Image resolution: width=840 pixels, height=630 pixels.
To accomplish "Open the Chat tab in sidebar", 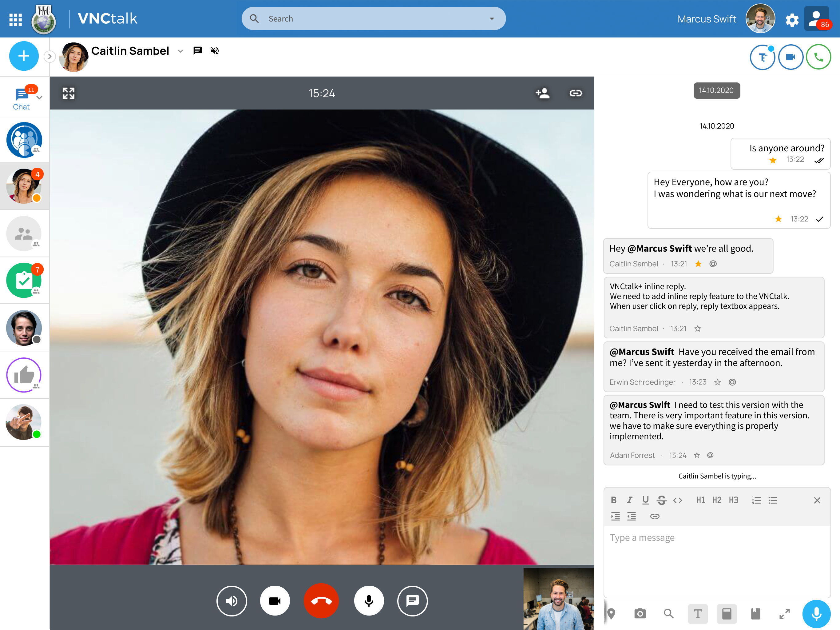I will [21, 98].
